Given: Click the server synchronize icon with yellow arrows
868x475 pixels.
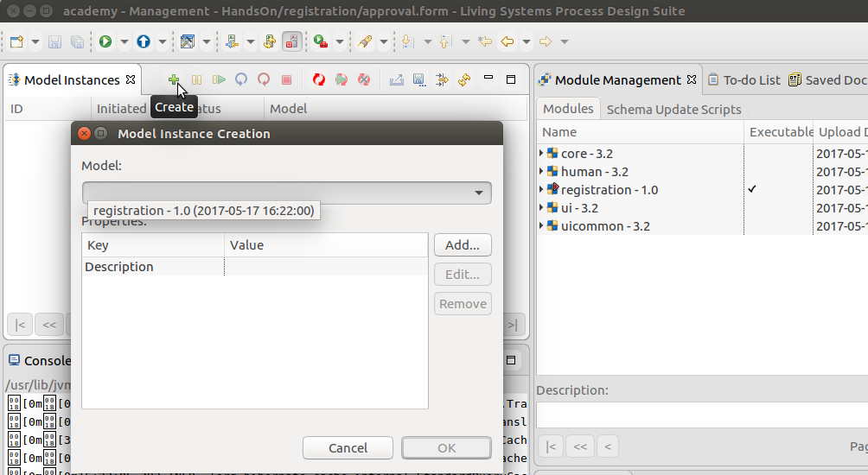Looking at the screenshot, I should (x=270, y=41).
